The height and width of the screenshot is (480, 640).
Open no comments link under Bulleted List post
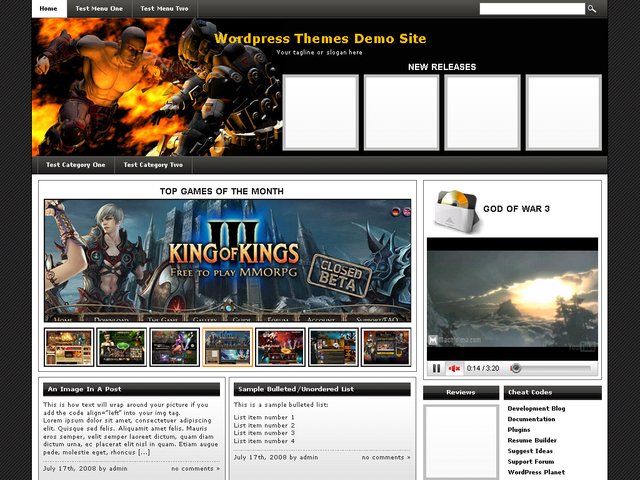coord(386,458)
